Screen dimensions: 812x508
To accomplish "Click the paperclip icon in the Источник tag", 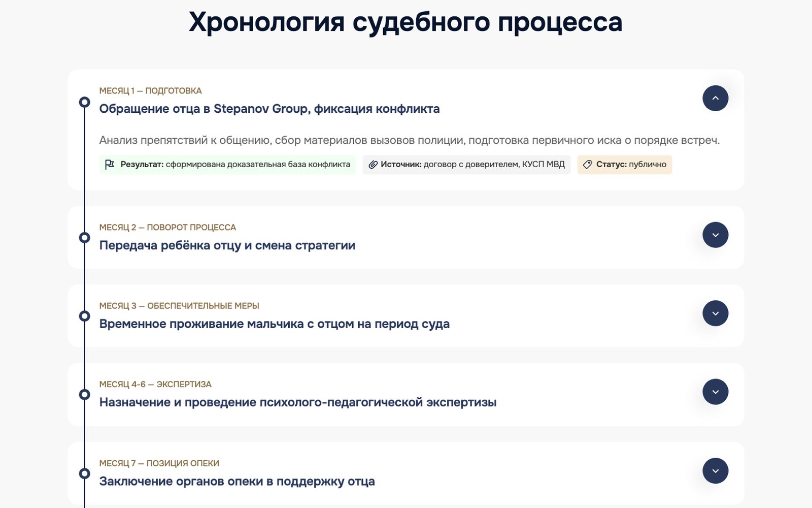I will [x=373, y=165].
